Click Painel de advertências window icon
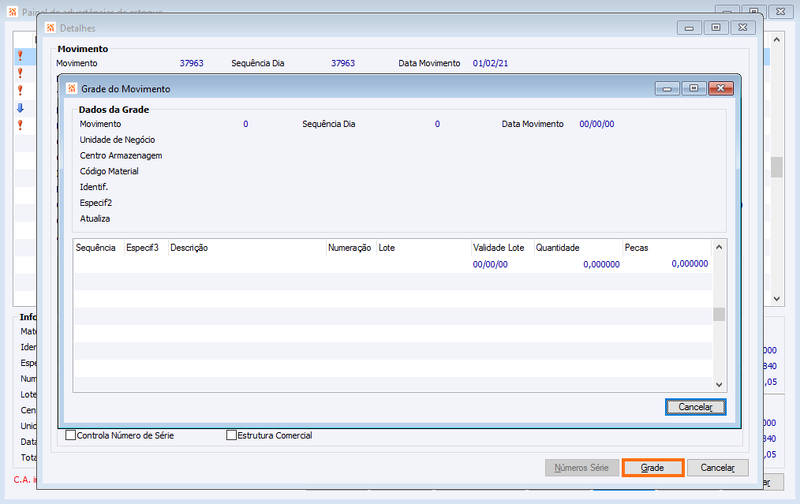 pyautogui.click(x=12, y=11)
